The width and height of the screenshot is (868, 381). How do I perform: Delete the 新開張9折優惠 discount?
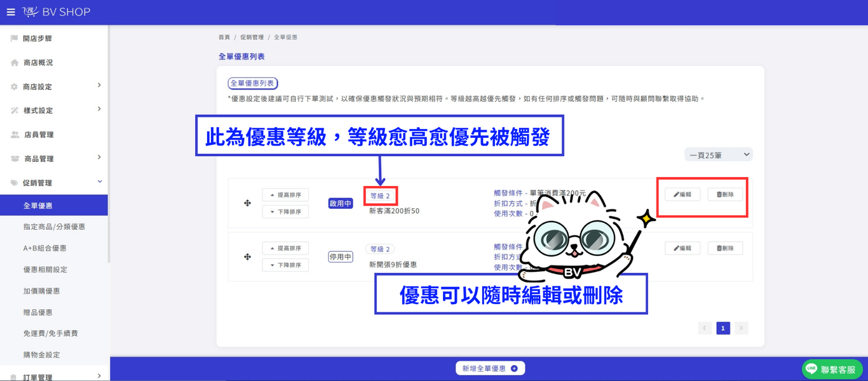pyautogui.click(x=725, y=248)
